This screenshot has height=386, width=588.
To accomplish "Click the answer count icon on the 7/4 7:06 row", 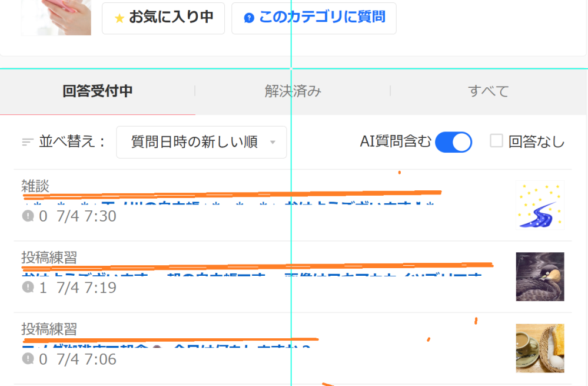I will [28, 359].
